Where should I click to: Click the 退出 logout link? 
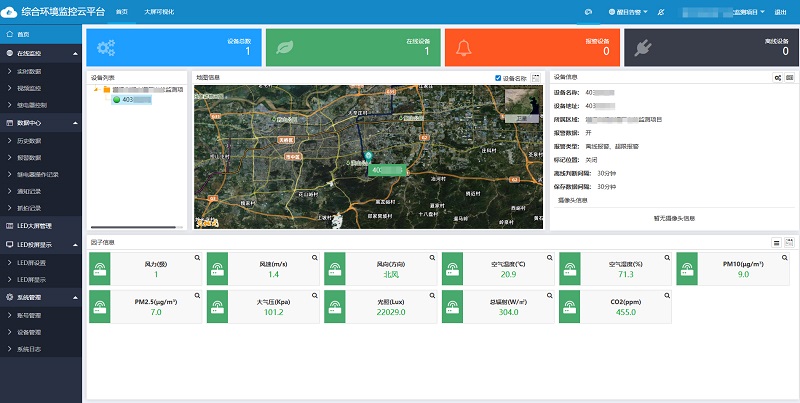click(x=780, y=11)
